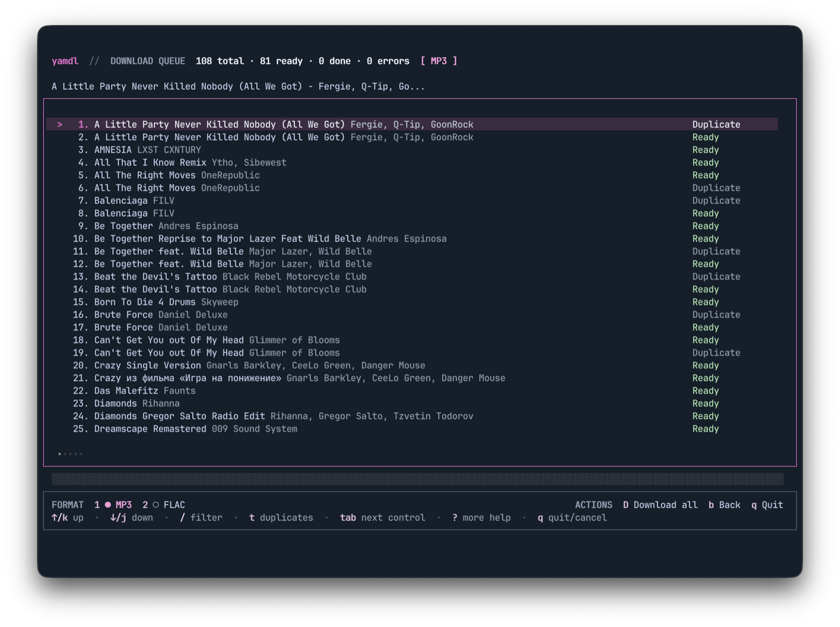Click the 'yamdl' app title

tap(65, 61)
